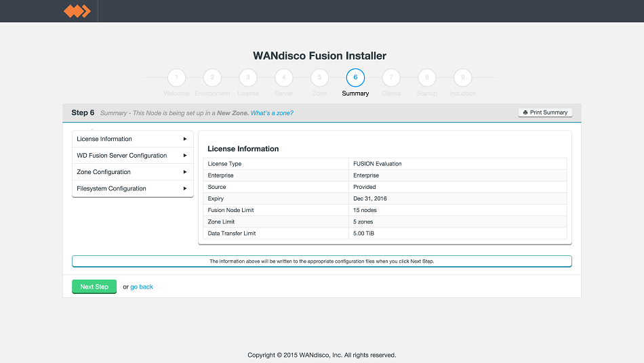Image resolution: width=644 pixels, height=363 pixels.
Task: Click the go back link
Action: tap(142, 286)
